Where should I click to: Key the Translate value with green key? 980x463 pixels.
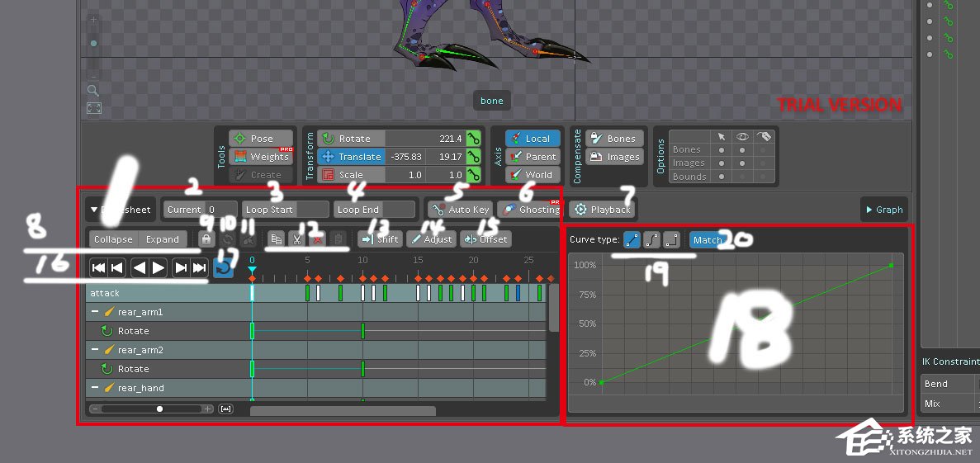pos(474,156)
